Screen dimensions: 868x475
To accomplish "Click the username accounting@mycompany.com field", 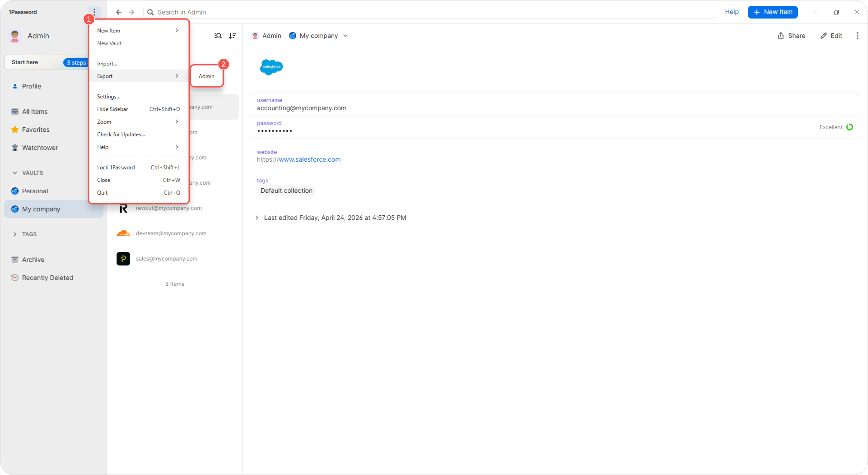I will click(x=554, y=104).
